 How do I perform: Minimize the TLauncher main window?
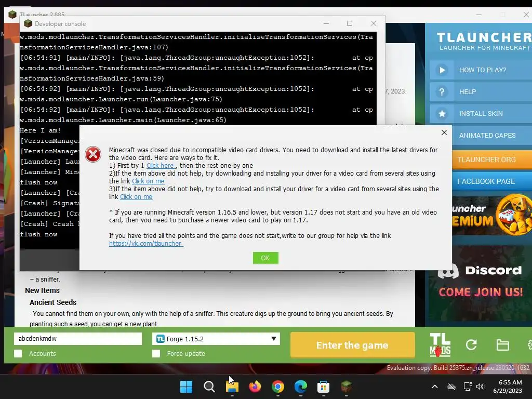(478, 15)
